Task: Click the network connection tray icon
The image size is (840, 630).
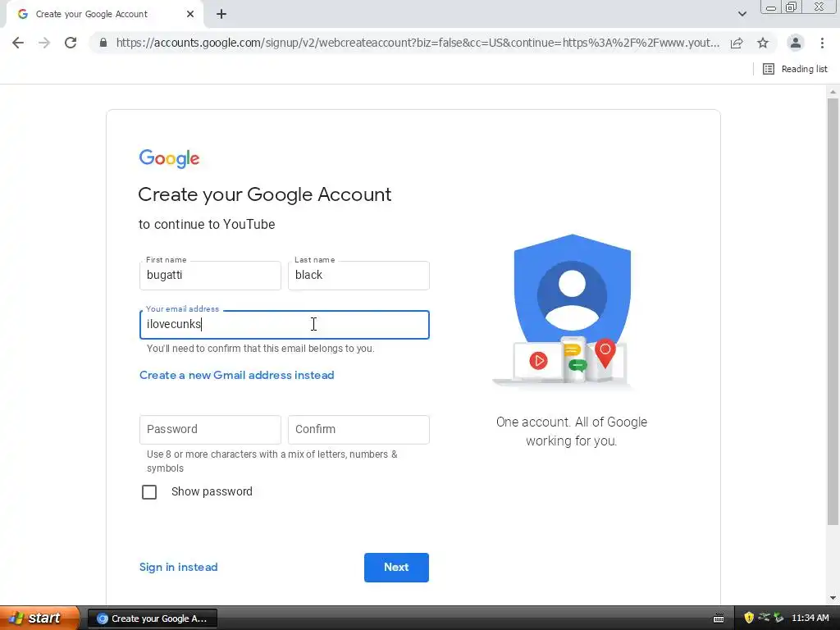Action: [764, 618]
